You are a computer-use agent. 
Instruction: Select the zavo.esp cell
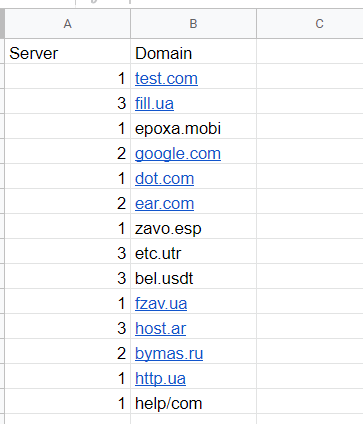193,228
